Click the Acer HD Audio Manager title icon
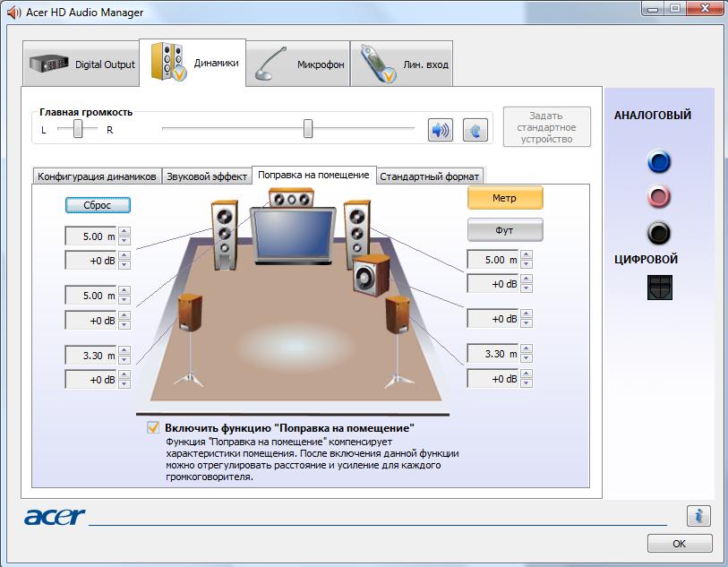This screenshot has height=567, width=728. point(14,13)
